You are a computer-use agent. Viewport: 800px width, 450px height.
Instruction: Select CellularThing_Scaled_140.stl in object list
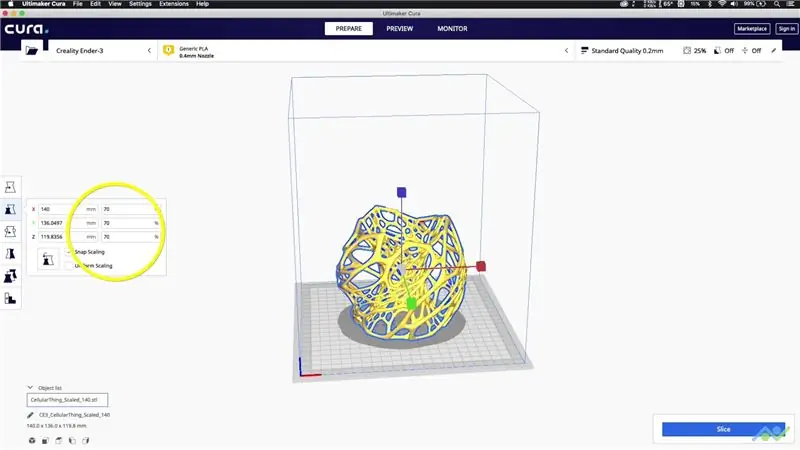click(x=67, y=399)
